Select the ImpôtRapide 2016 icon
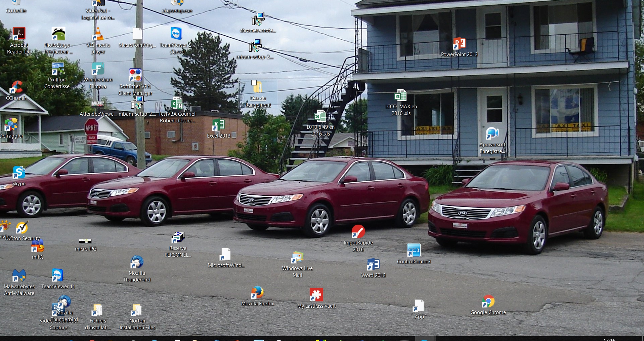 358,232
